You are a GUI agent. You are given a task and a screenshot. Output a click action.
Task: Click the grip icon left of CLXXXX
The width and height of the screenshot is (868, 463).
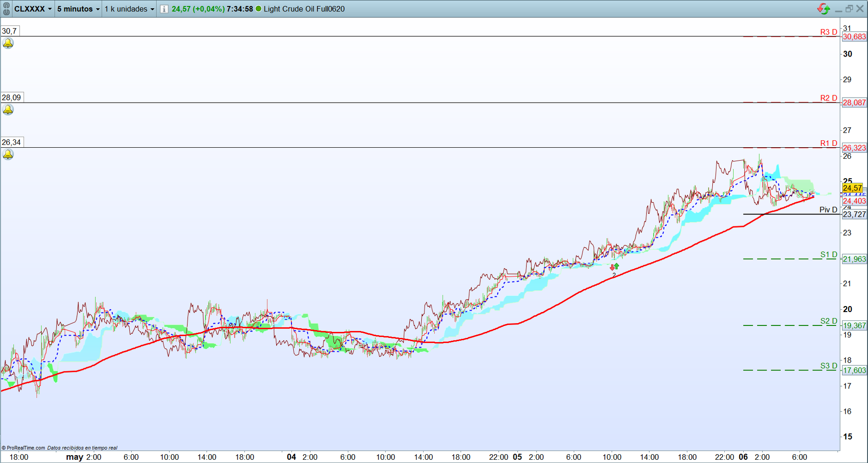coord(6,9)
